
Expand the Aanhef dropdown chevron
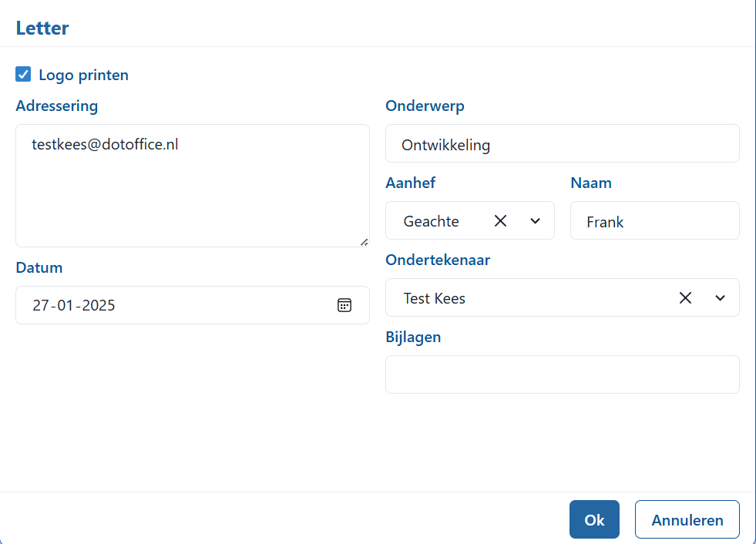(x=536, y=221)
